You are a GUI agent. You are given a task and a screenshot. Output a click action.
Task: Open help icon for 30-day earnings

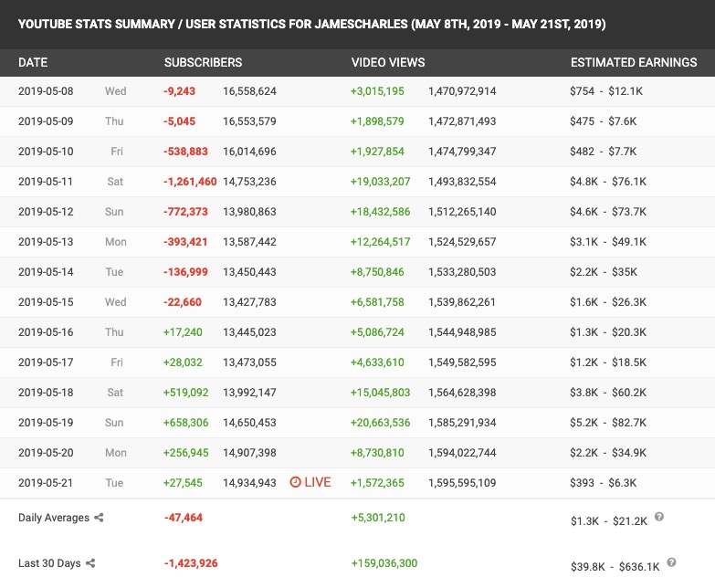tap(671, 562)
